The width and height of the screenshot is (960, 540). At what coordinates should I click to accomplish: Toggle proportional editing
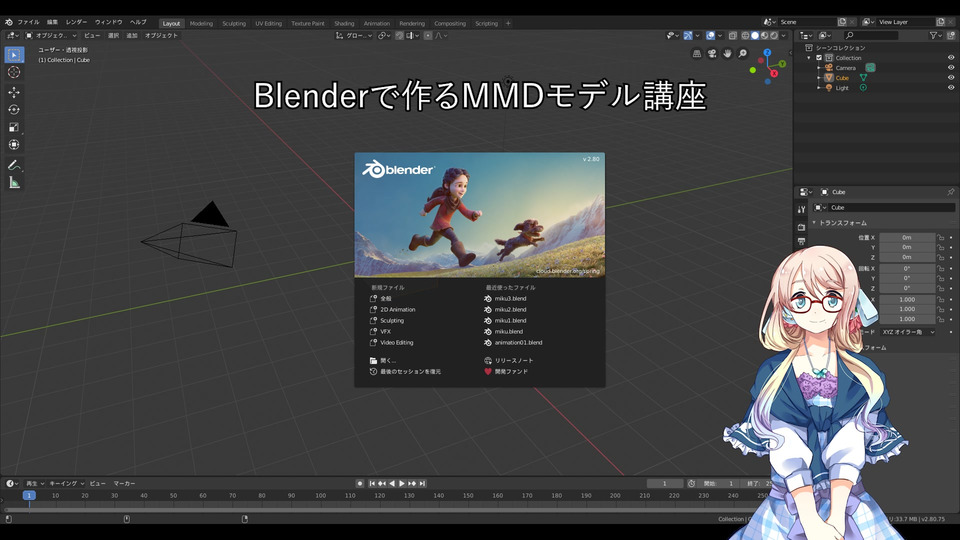[x=428, y=36]
